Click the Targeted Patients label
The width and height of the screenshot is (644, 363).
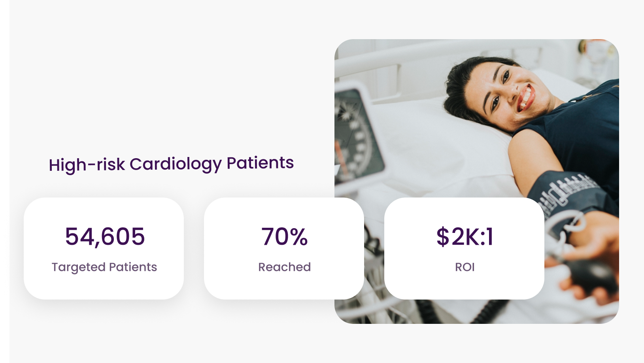104,267
